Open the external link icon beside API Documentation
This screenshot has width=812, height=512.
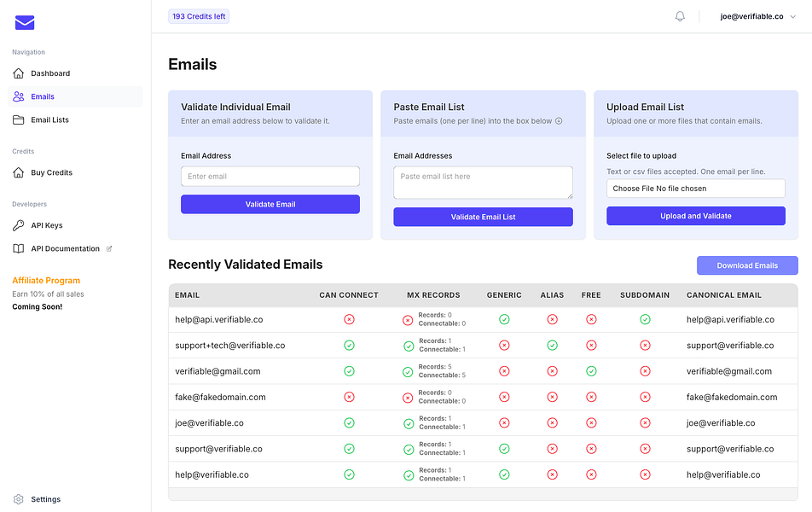click(109, 249)
